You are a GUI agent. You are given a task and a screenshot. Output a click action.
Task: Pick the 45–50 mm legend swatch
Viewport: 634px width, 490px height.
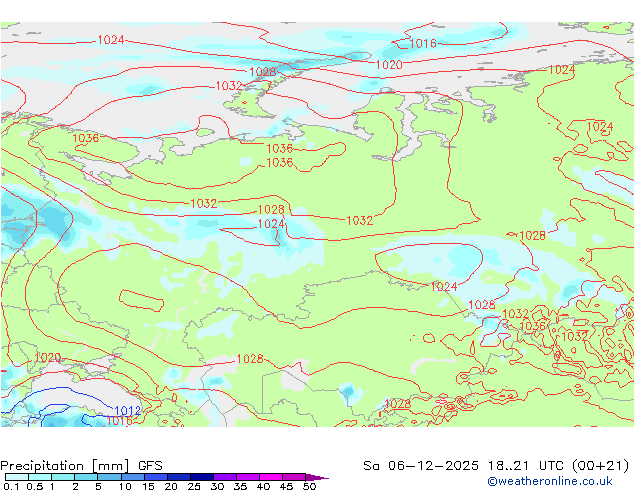(294, 477)
